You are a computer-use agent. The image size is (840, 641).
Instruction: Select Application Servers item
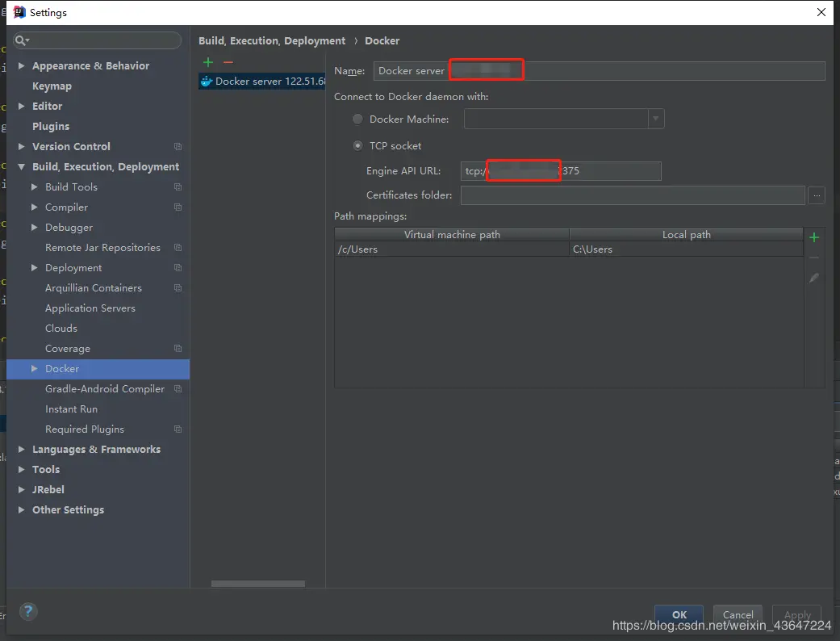coord(90,308)
